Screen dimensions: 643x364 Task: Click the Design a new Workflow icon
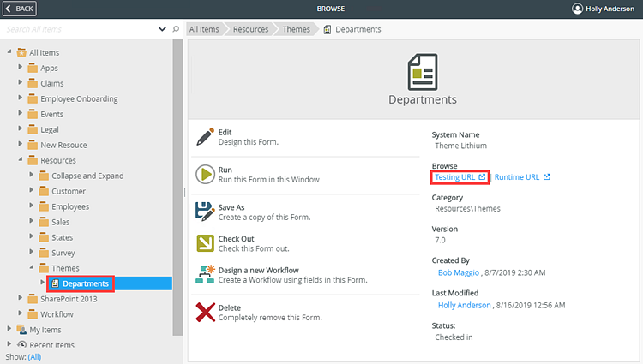[x=205, y=274]
